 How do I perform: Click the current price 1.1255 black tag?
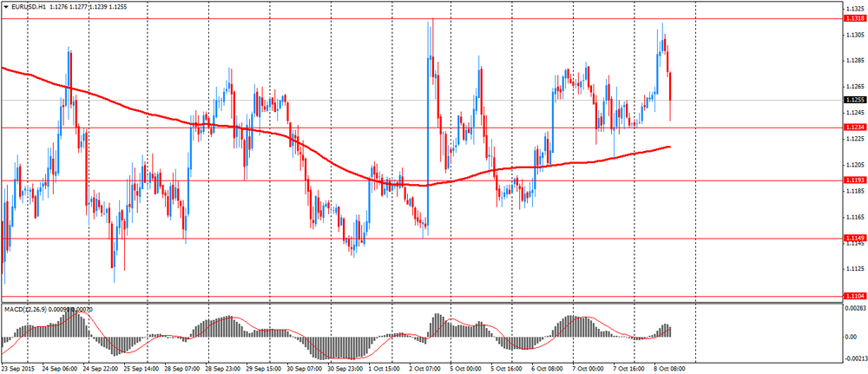click(855, 100)
